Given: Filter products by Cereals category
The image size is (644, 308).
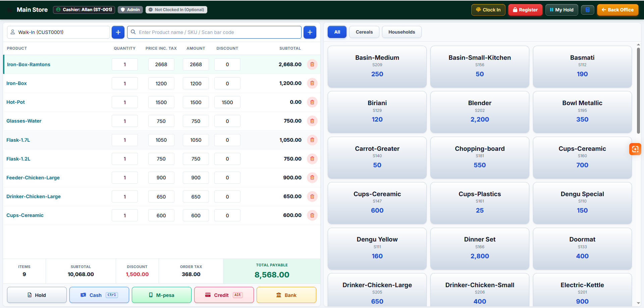Looking at the screenshot, I should (364, 32).
